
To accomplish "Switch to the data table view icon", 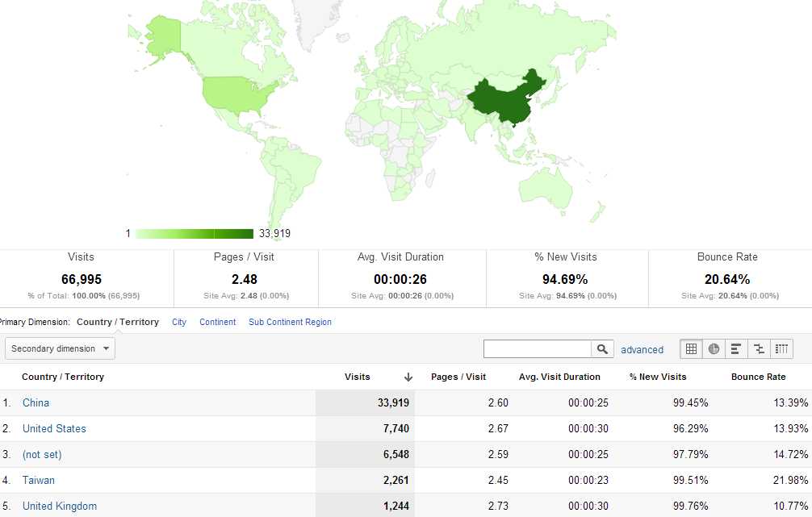I will [x=691, y=348].
